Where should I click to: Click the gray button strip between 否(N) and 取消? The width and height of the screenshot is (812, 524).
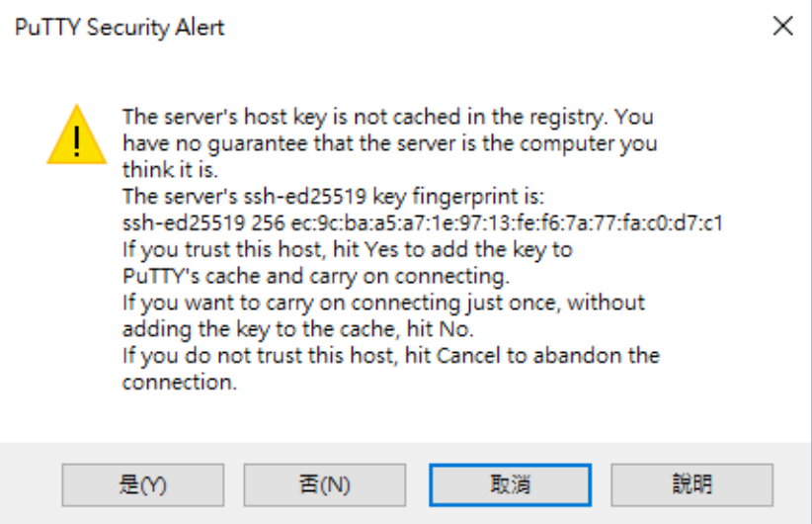click(x=418, y=485)
